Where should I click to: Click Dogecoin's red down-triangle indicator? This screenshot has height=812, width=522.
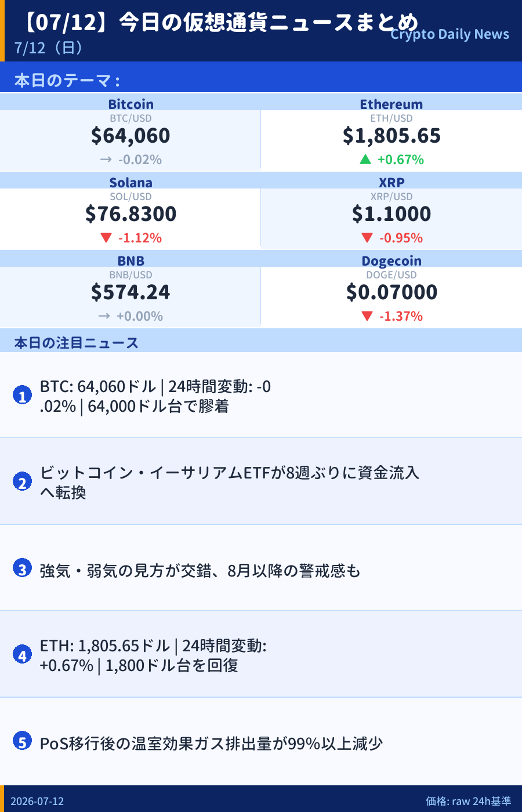coord(367,316)
